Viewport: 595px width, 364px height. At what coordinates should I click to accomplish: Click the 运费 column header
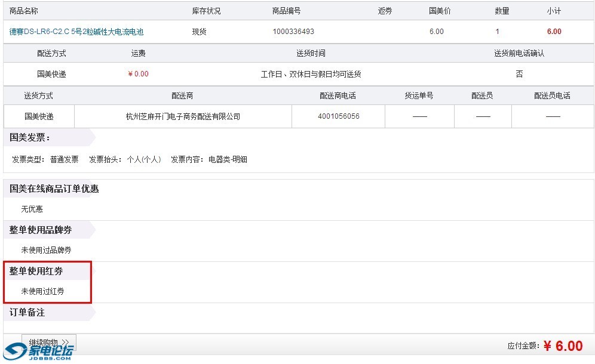(x=138, y=54)
